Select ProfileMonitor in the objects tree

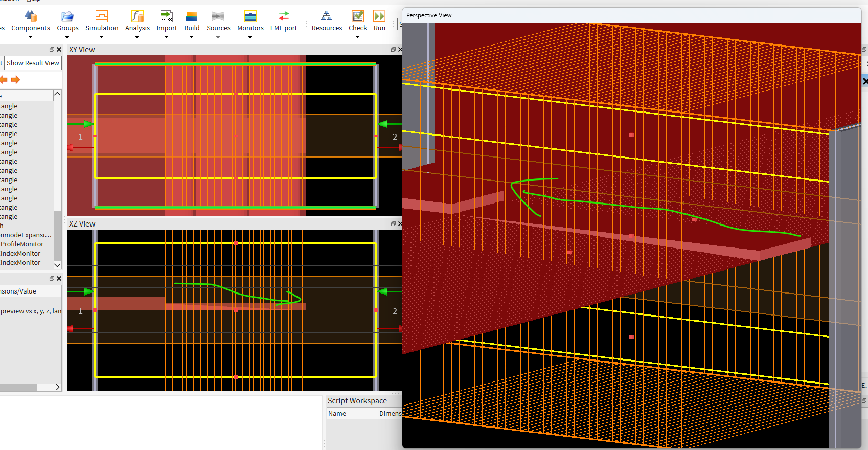(x=22, y=244)
